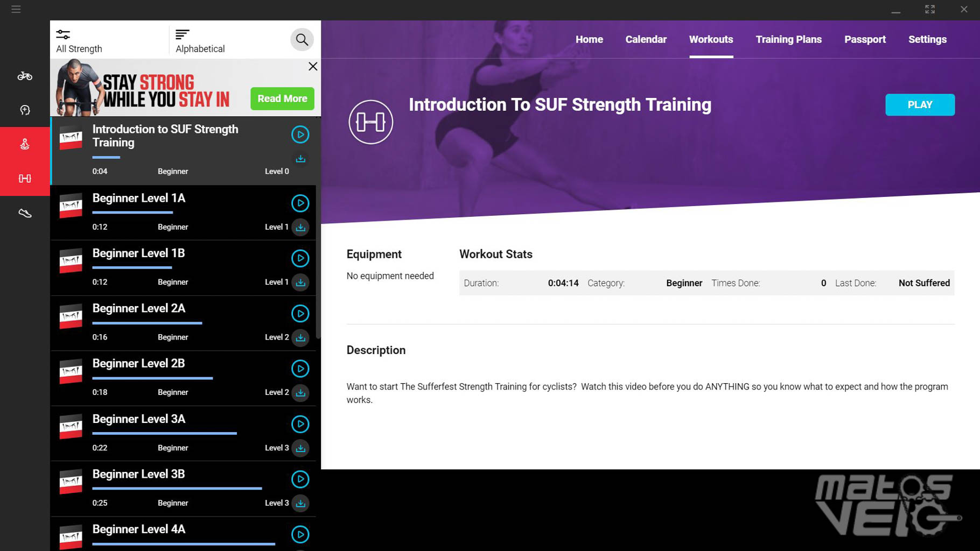The image size is (980, 551).
Task: Dismiss the Stay Strong banner
Action: point(313,66)
